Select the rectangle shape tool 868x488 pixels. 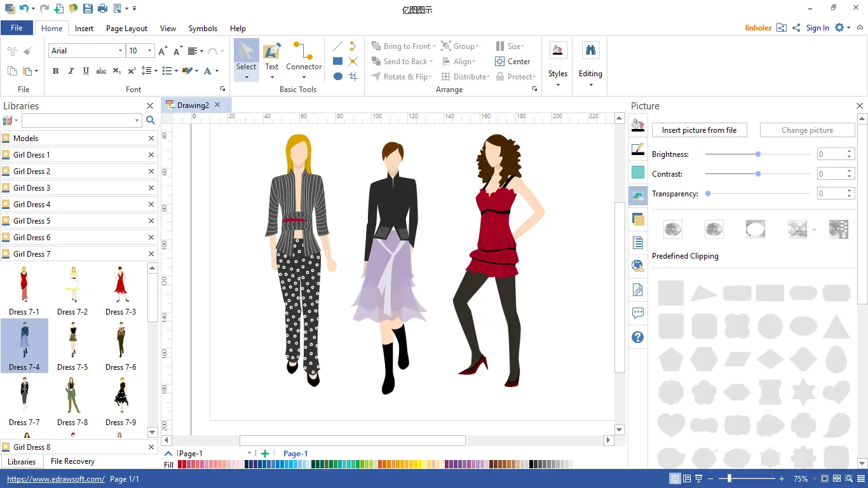[338, 62]
